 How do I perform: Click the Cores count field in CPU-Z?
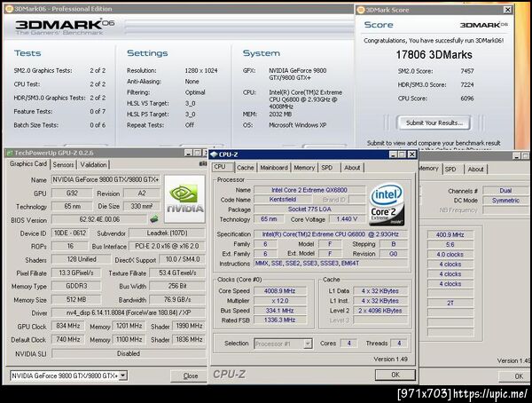tap(348, 344)
